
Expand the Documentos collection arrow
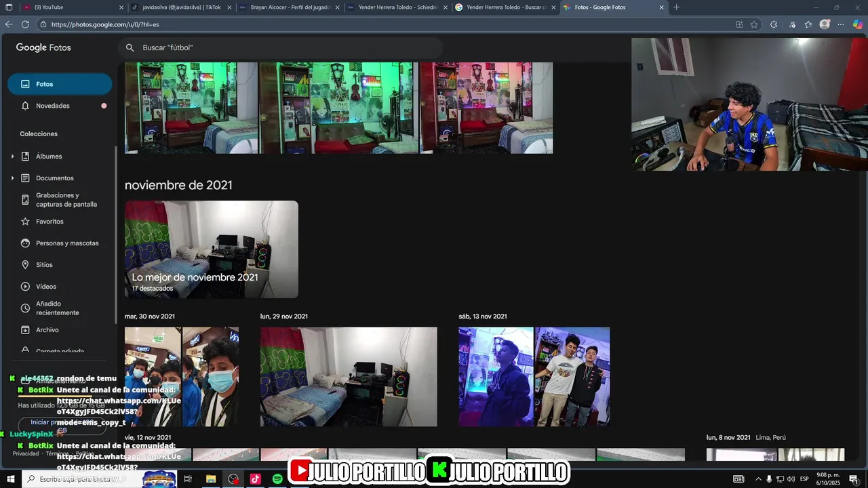pos(12,178)
